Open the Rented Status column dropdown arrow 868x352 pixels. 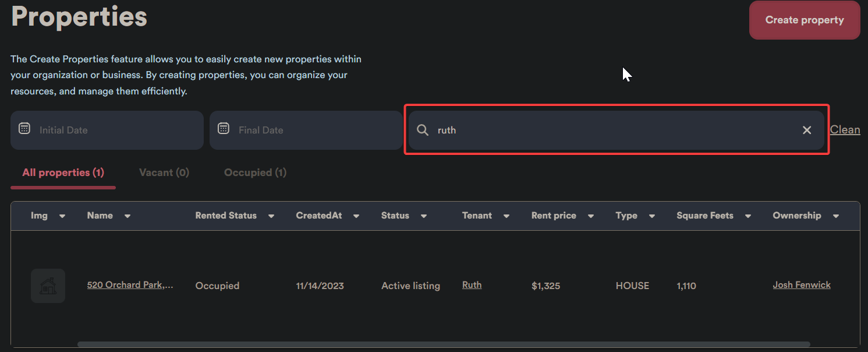(271, 216)
